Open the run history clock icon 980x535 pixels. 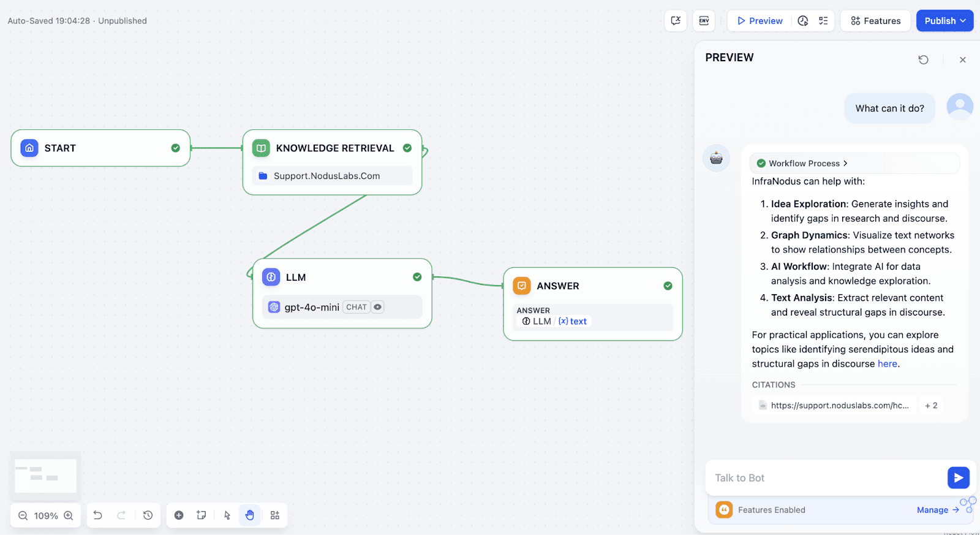point(803,21)
